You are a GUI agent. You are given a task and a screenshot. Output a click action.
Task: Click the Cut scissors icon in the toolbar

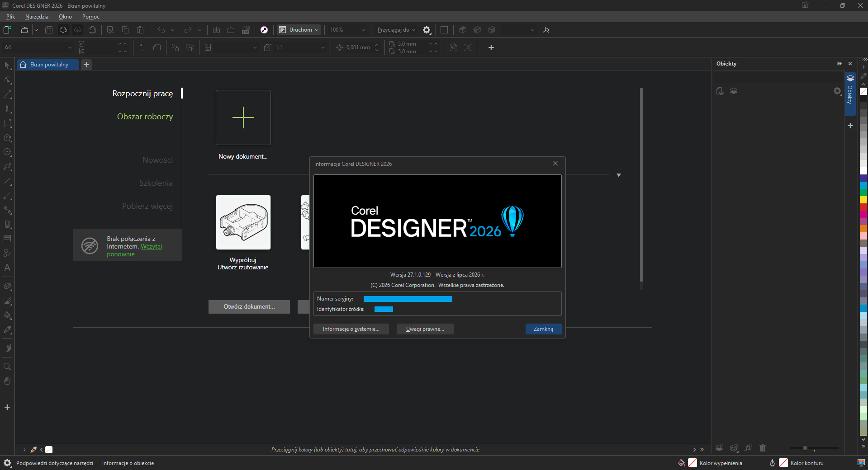[x=110, y=30]
